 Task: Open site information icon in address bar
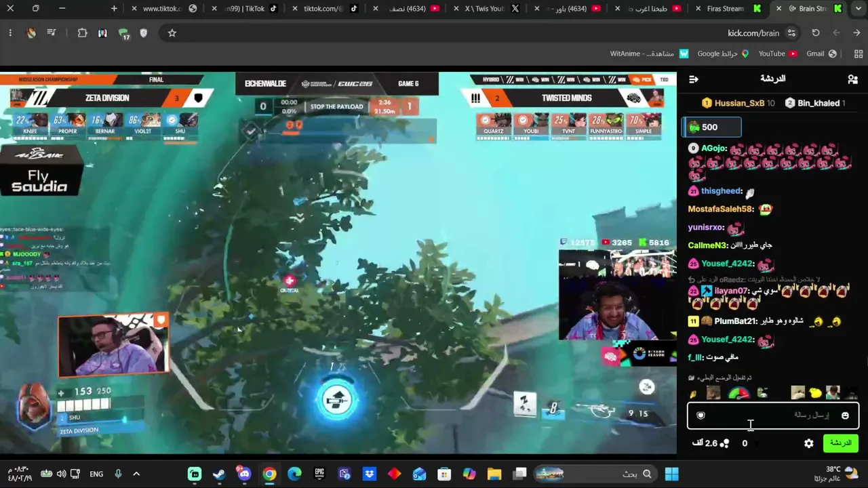click(x=791, y=33)
